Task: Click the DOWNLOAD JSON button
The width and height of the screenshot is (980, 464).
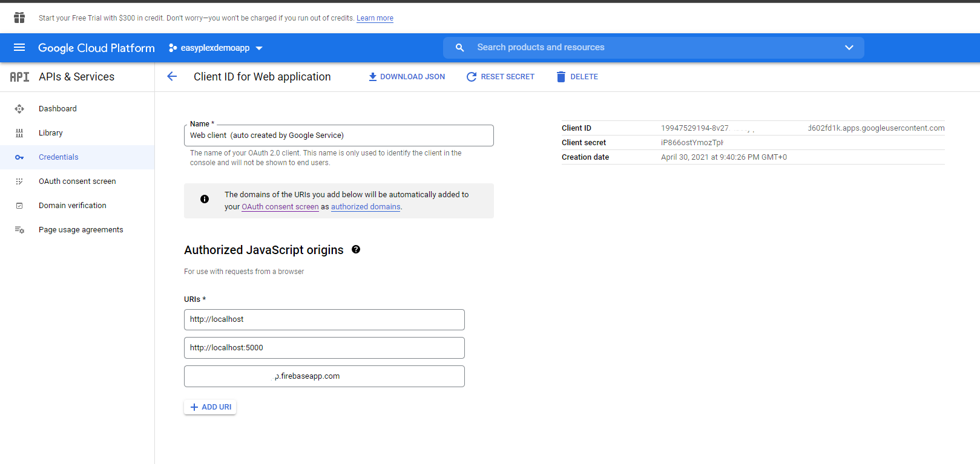Action: (x=407, y=77)
